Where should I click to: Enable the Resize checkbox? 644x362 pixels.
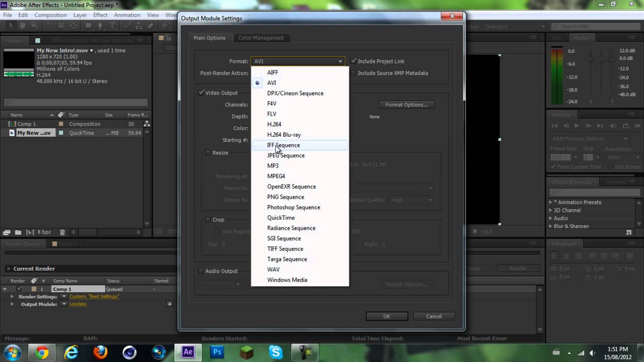[208, 153]
